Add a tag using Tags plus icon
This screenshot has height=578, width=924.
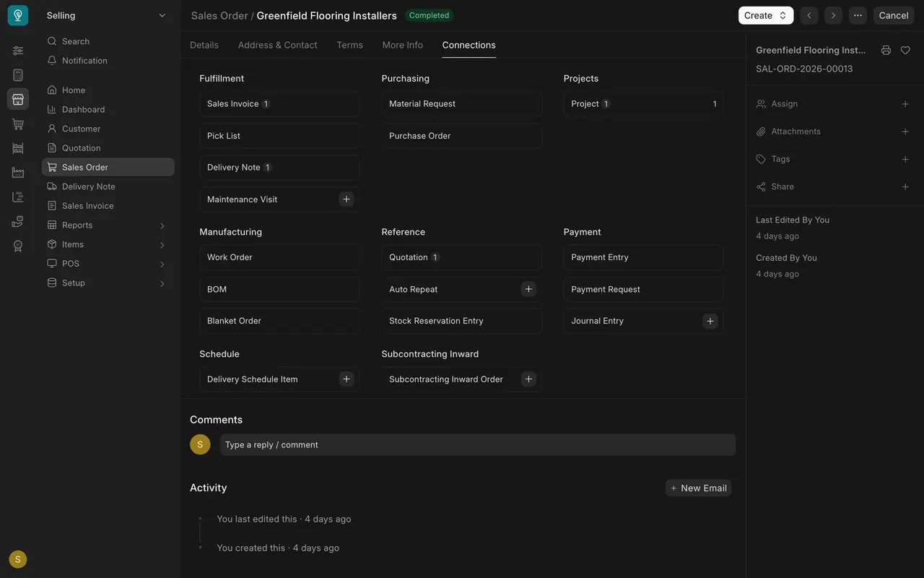tap(905, 159)
